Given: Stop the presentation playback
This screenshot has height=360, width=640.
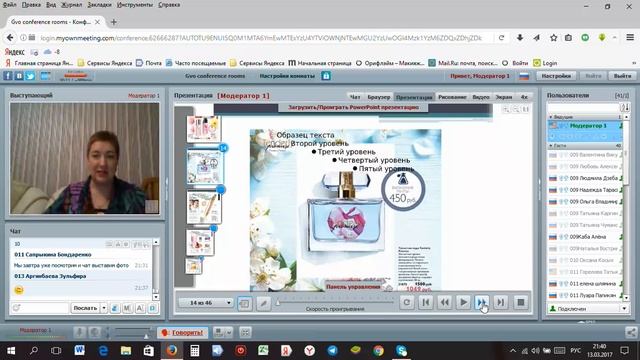Looking at the screenshot, I should [x=521, y=302].
